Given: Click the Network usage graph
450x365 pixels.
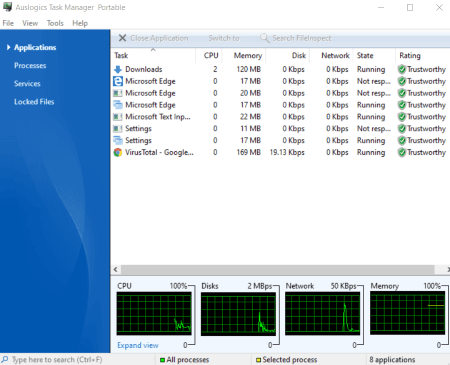Looking at the screenshot, I should click(323, 313).
